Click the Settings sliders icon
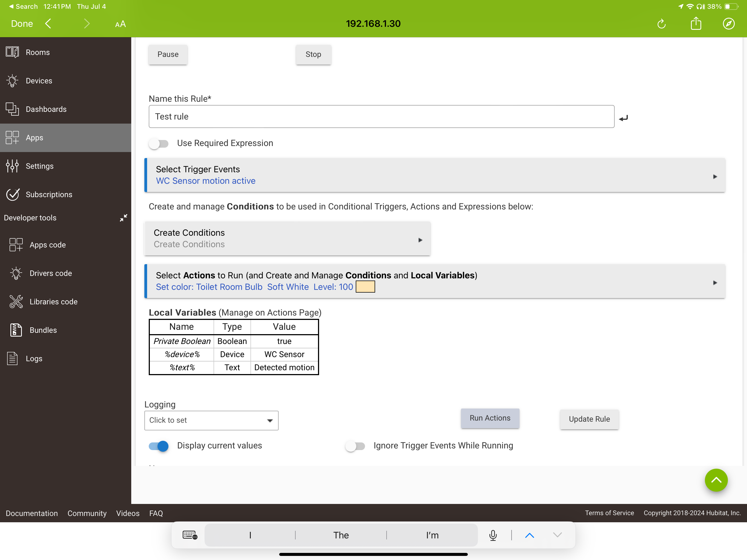The image size is (747, 560). pyautogui.click(x=13, y=166)
